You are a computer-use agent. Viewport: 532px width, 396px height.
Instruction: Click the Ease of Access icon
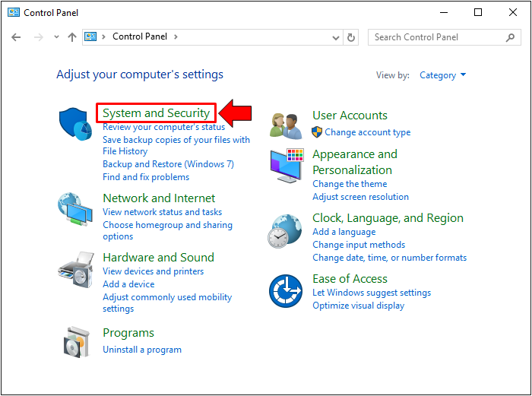(286, 291)
